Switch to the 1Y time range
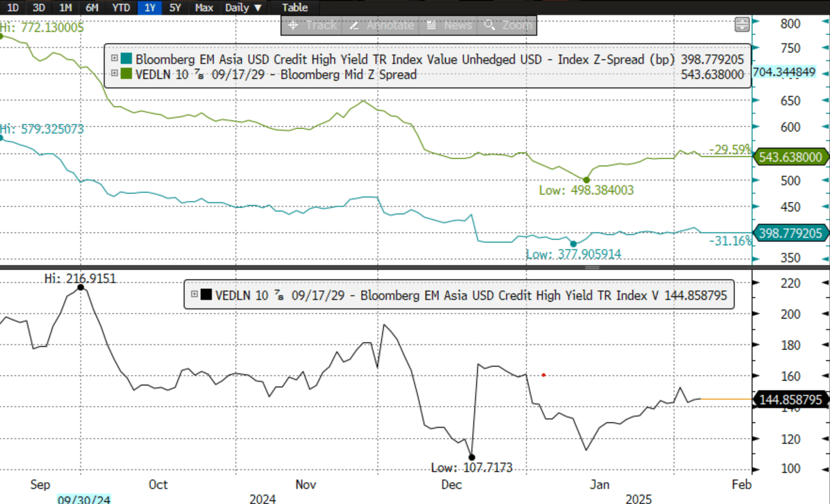 pos(150,8)
